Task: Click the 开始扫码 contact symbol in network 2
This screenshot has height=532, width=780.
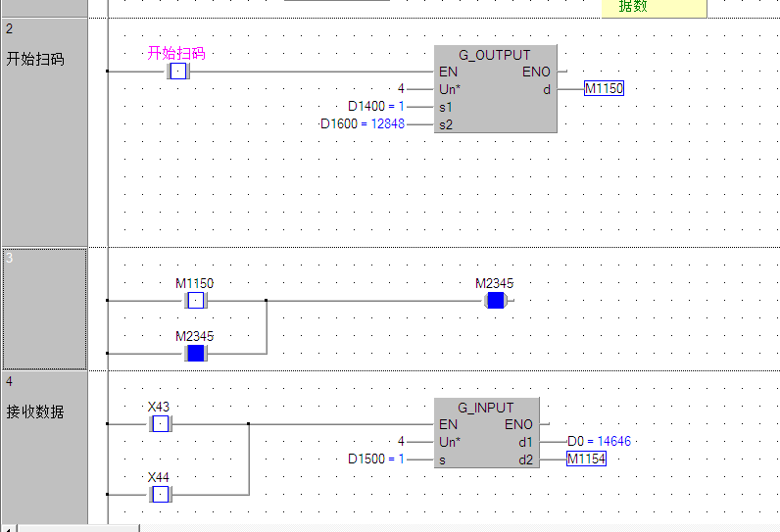Action: coord(177,72)
